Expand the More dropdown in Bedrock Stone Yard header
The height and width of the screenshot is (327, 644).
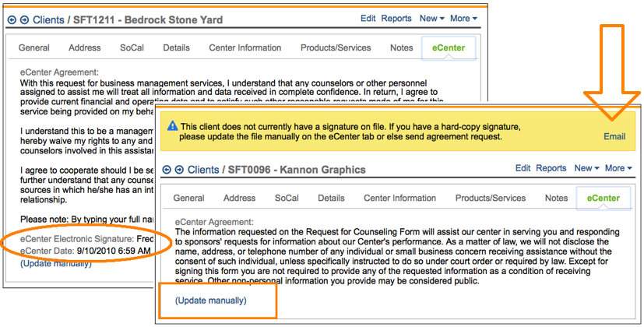463,18
